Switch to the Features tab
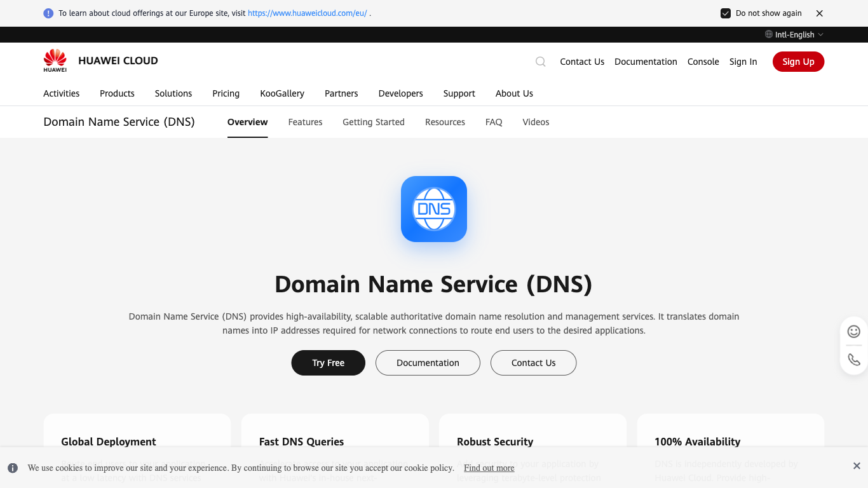Viewport: 868px width, 488px height. (x=305, y=122)
